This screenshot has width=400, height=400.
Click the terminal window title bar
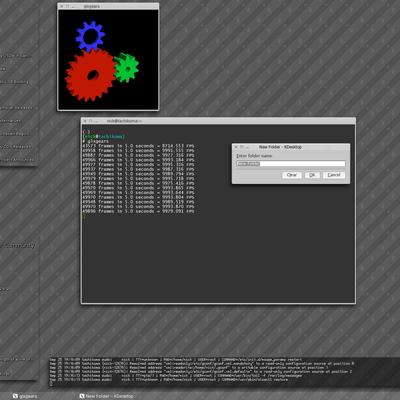218,121
